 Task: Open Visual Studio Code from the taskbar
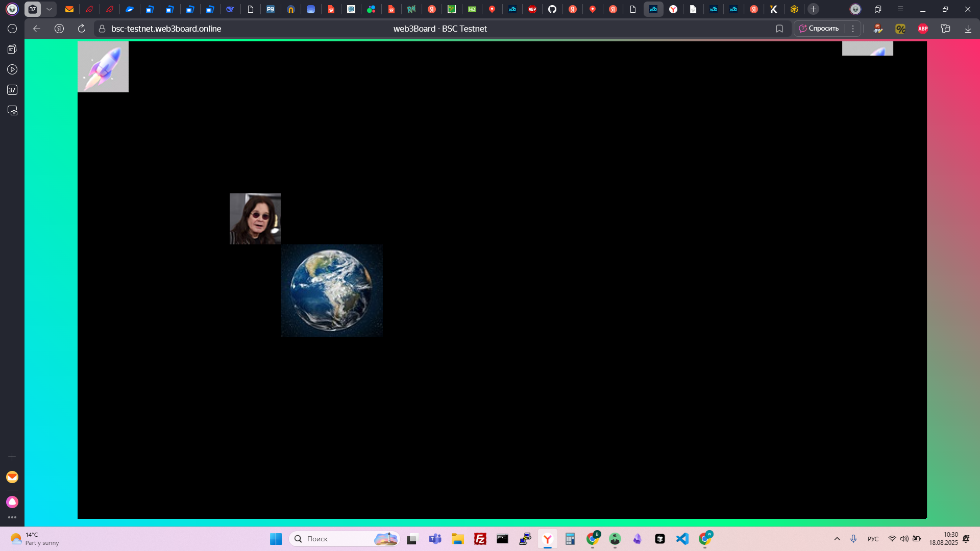pyautogui.click(x=682, y=539)
